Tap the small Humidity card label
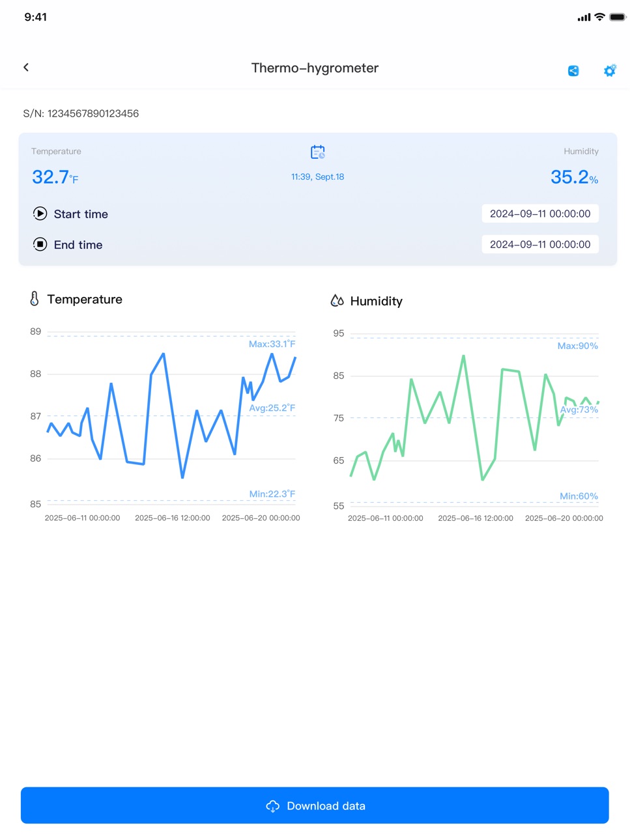The width and height of the screenshot is (630, 840). 581,151
